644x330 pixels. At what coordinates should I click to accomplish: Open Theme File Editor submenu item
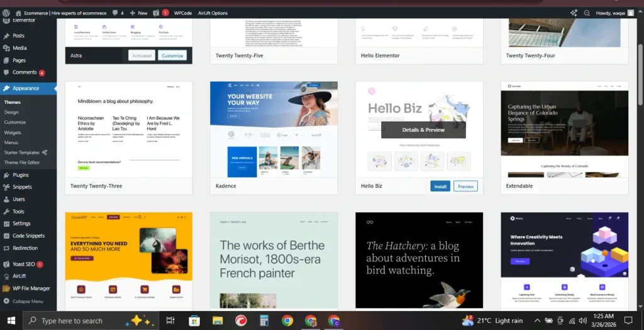(x=22, y=162)
